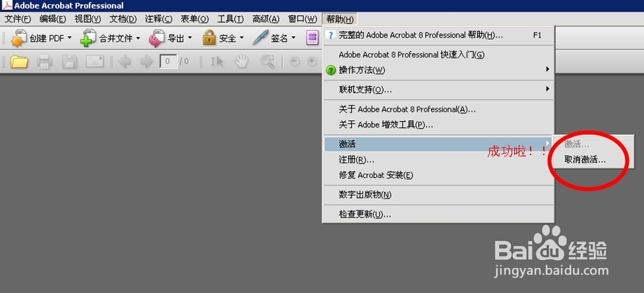
Task: Select 检查更新(U) menu item
Action: point(438,214)
